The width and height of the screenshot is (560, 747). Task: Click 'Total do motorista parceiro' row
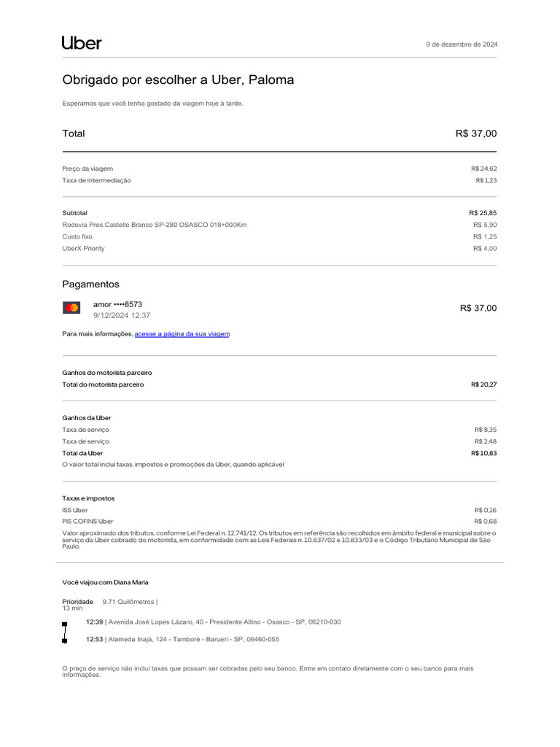pyautogui.click(x=103, y=384)
